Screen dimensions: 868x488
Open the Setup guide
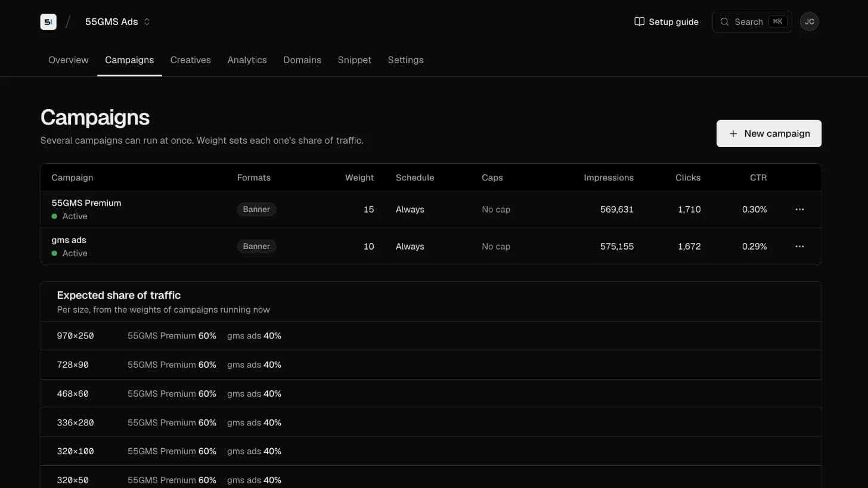(x=666, y=21)
